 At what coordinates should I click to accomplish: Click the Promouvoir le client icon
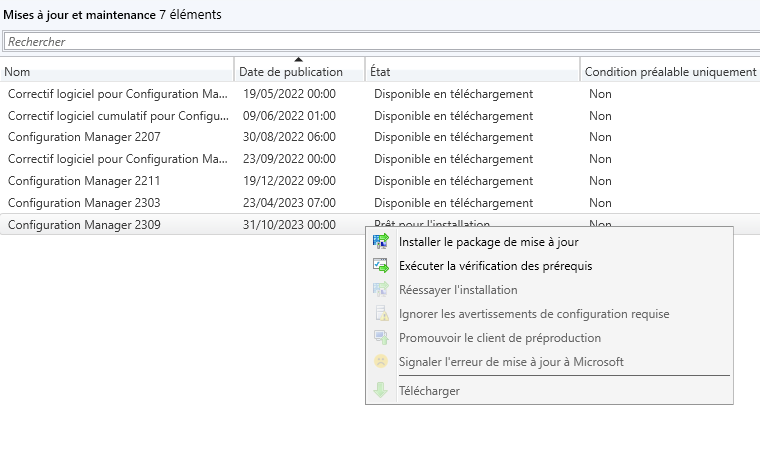point(381,338)
